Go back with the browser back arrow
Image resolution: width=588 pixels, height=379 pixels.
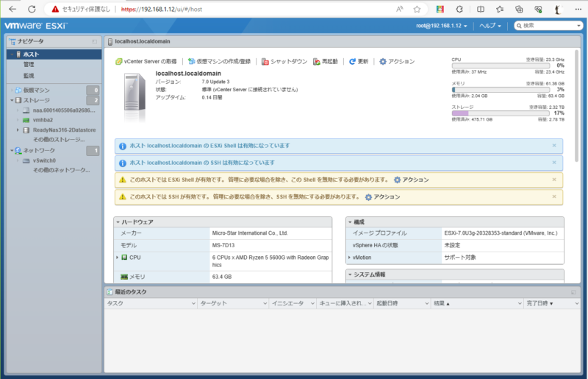point(12,9)
